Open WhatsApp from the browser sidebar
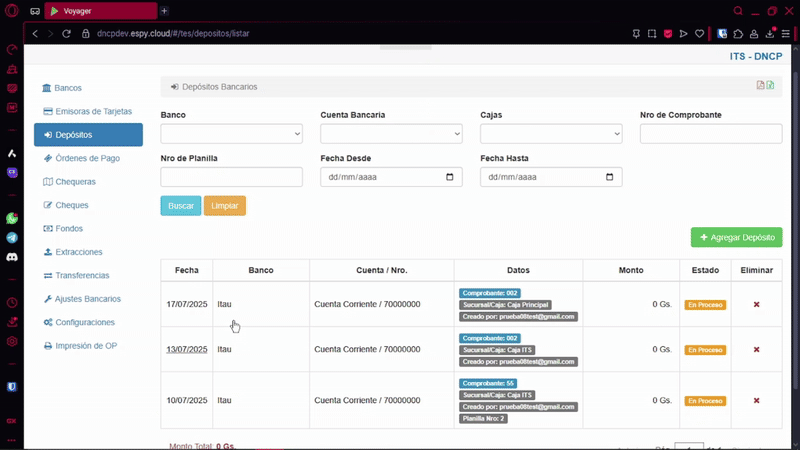 coord(12,218)
